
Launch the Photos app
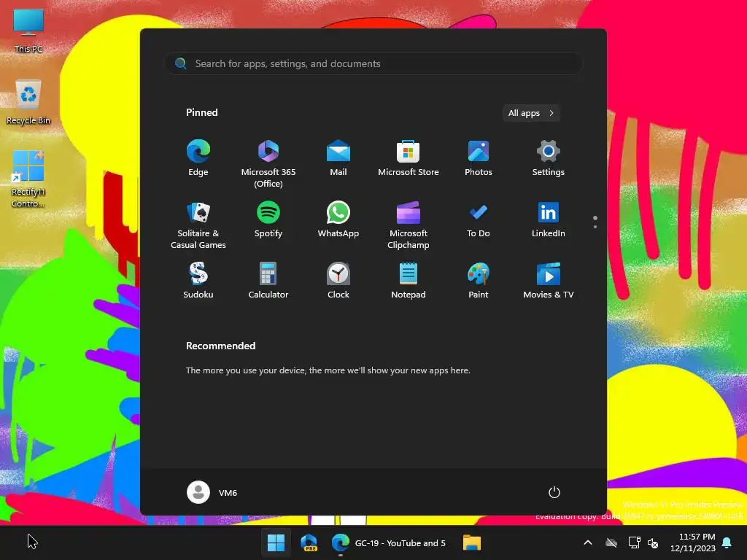pyautogui.click(x=479, y=158)
